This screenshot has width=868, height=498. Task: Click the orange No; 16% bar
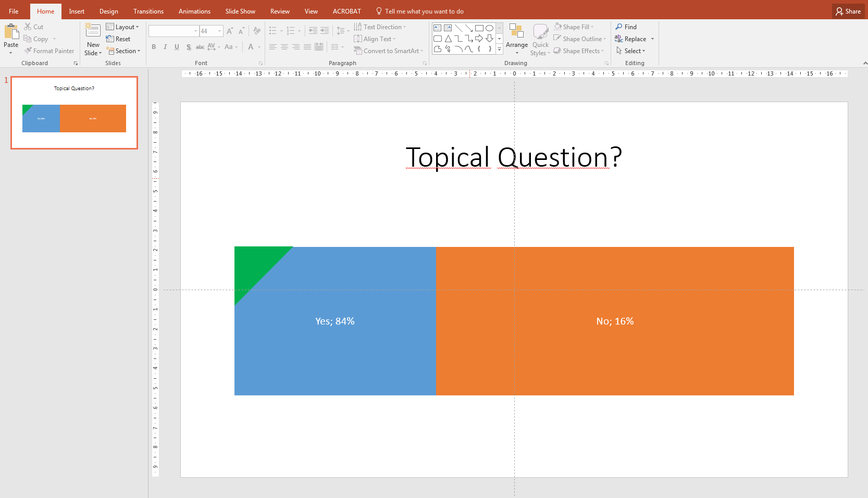click(x=615, y=354)
